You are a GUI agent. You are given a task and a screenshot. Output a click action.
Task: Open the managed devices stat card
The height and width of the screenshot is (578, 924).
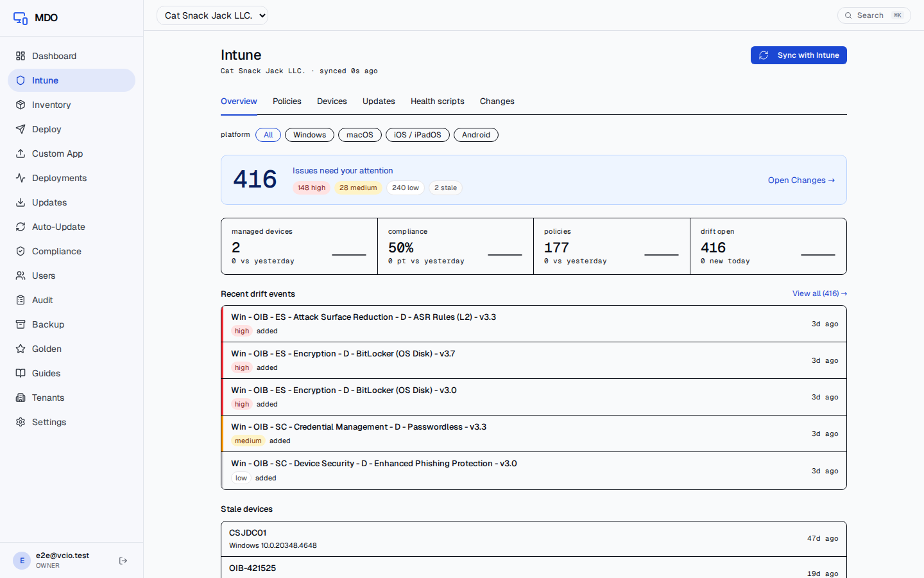299,246
